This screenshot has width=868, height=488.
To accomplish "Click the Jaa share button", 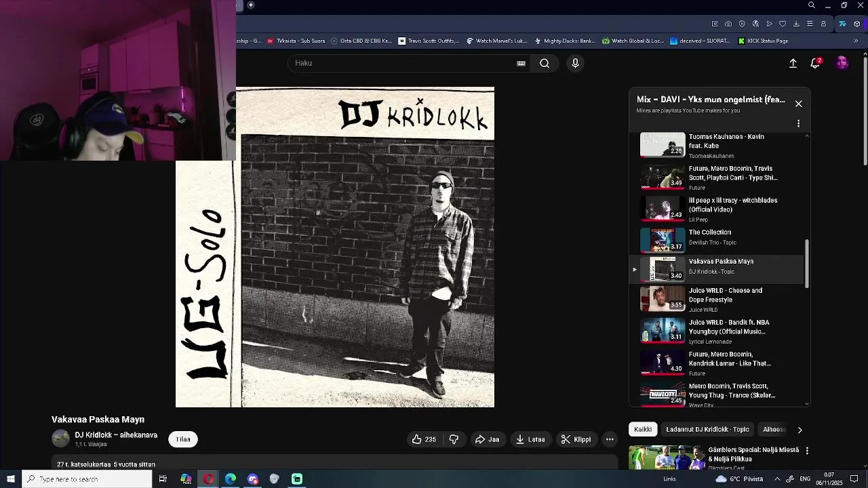I will (487, 439).
